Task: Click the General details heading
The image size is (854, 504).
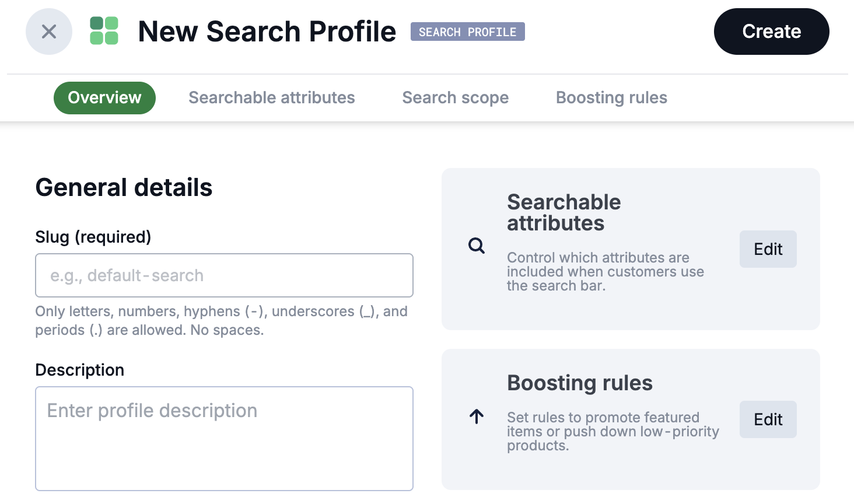Action: click(124, 187)
